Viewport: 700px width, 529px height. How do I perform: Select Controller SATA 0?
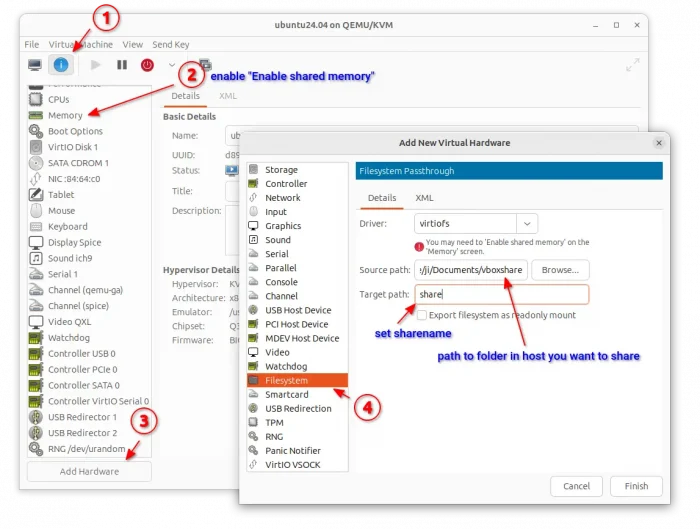89,385
